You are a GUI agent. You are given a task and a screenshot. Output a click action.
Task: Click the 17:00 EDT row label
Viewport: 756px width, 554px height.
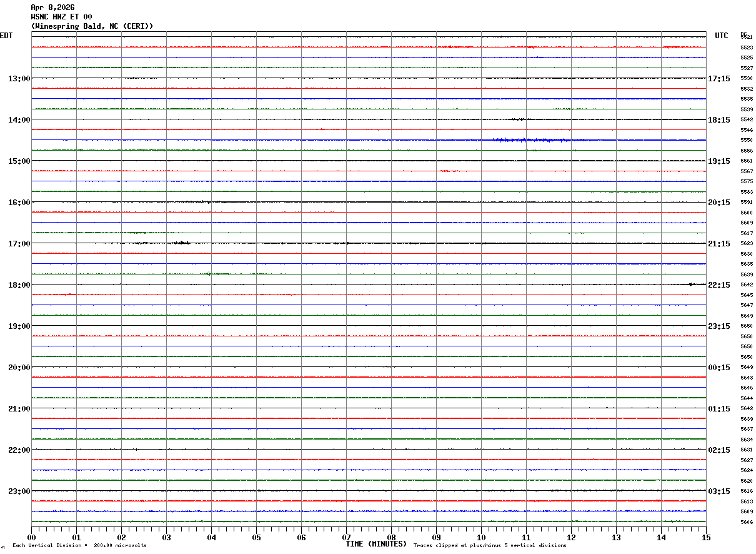coord(19,243)
